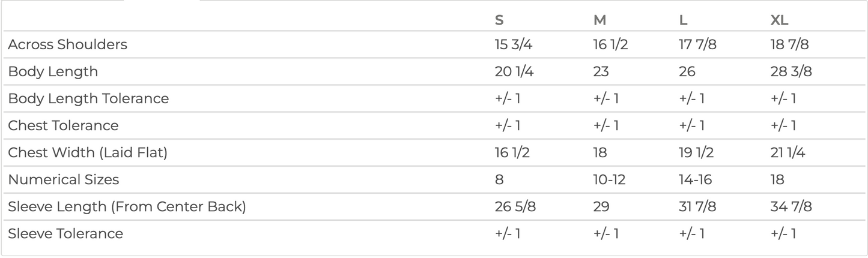868x258 pixels.
Task: Click the M size column header
Action: [599, 20]
